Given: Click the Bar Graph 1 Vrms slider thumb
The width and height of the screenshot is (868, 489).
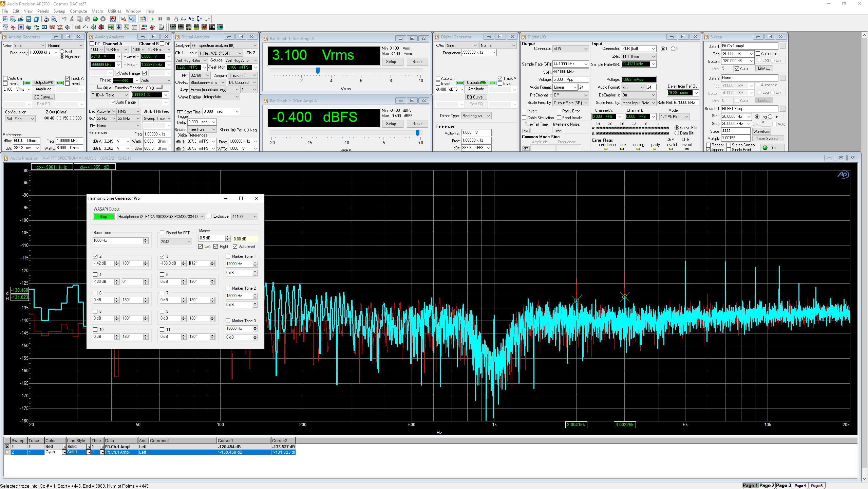Looking at the screenshot, I should pyautogui.click(x=318, y=71).
